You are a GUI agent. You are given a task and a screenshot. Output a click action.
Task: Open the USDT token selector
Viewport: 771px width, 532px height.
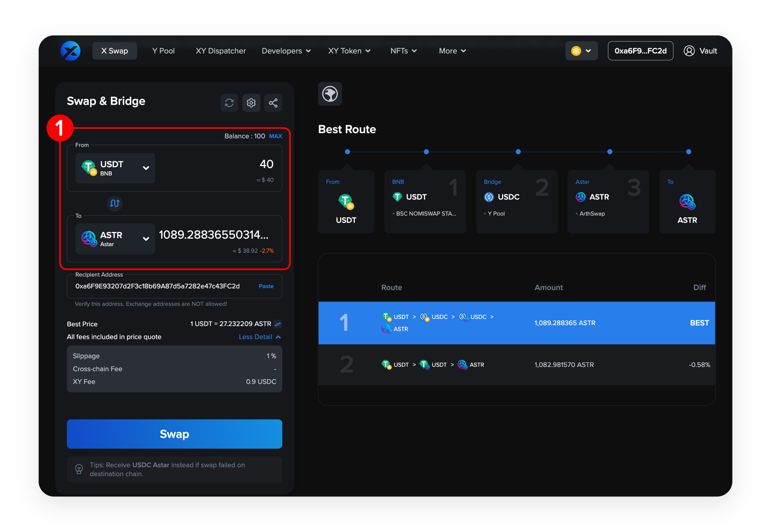[x=115, y=168]
